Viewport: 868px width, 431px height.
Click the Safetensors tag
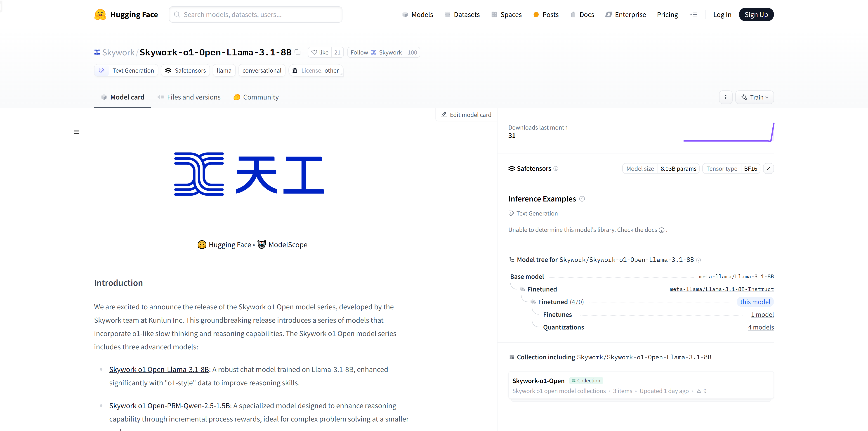[185, 70]
